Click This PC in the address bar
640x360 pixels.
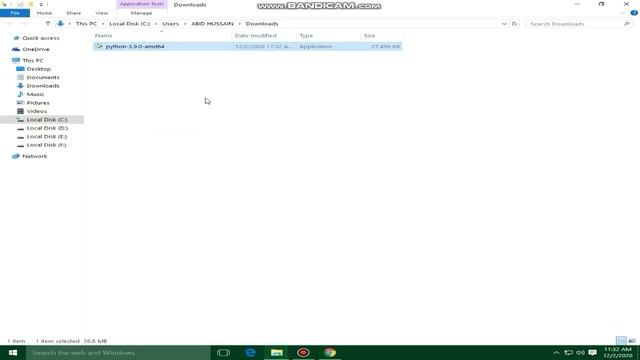point(86,24)
